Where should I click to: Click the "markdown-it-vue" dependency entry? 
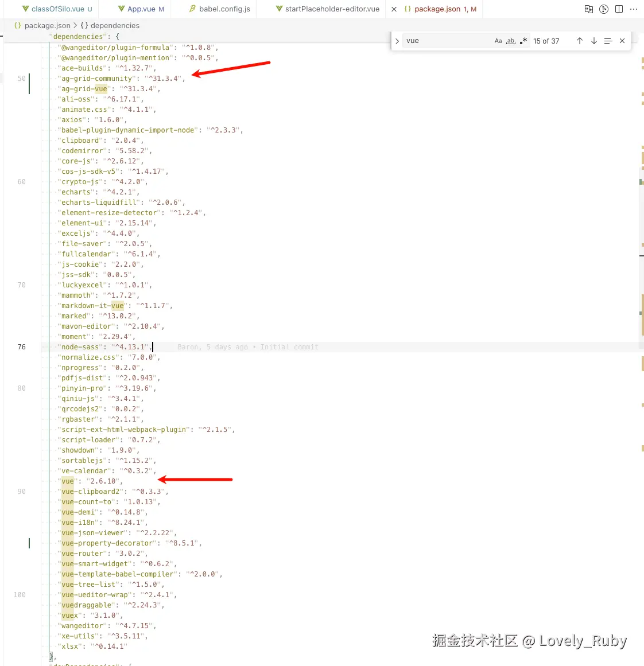coord(115,306)
